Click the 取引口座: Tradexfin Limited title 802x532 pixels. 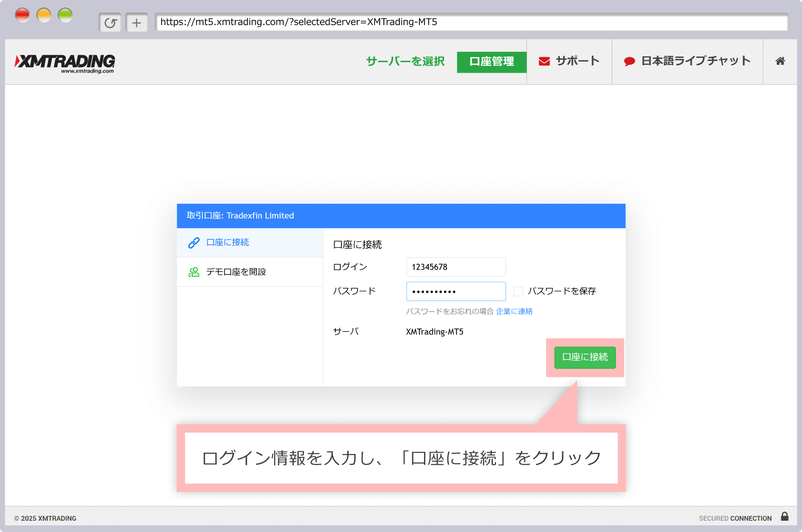point(240,216)
